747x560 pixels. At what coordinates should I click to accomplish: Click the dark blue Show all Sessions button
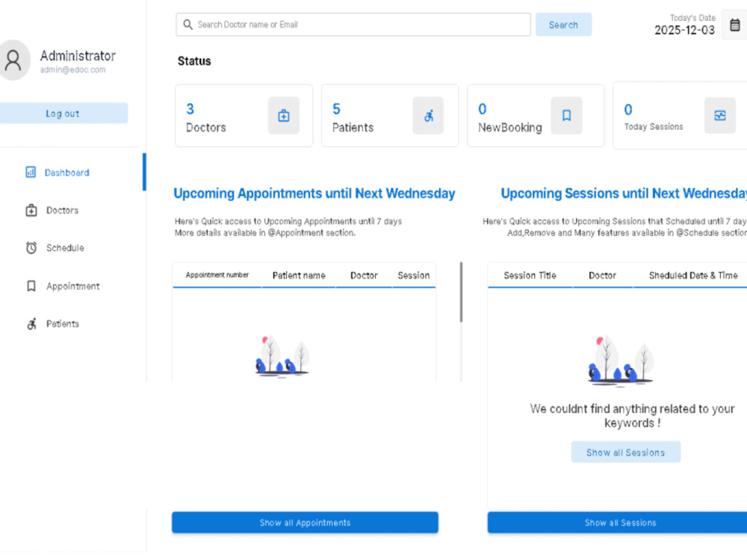[619, 523]
